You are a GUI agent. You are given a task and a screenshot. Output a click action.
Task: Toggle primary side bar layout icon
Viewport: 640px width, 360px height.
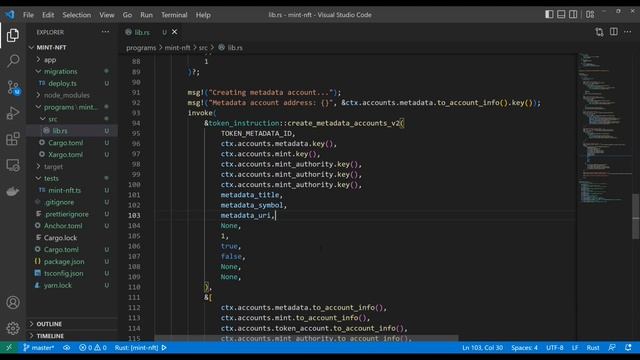click(549, 14)
